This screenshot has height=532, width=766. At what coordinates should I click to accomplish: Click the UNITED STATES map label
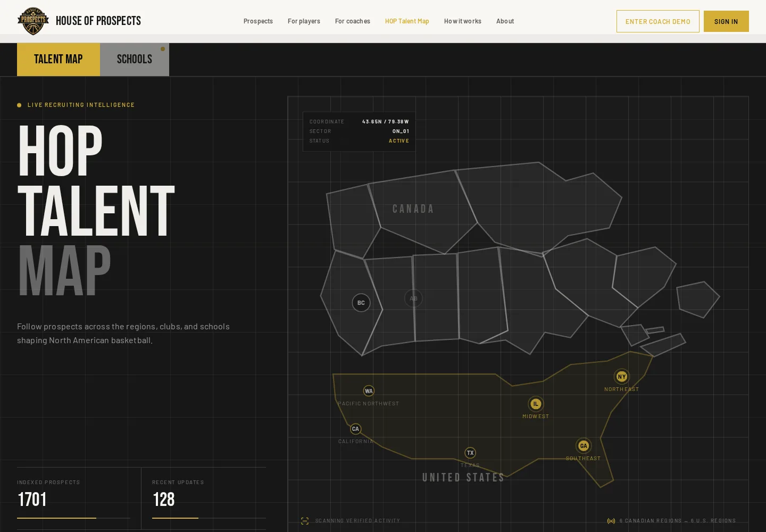(463, 477)
